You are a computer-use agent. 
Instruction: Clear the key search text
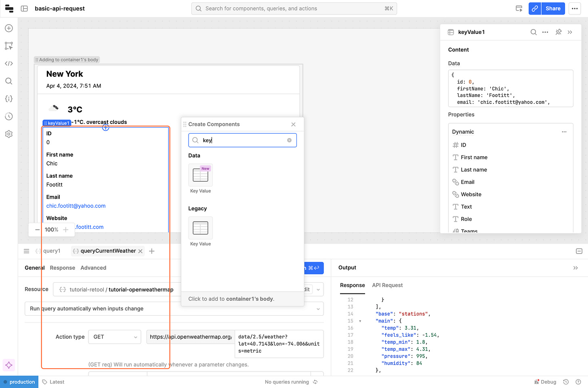pyautogui.click(x=289, y=140)
